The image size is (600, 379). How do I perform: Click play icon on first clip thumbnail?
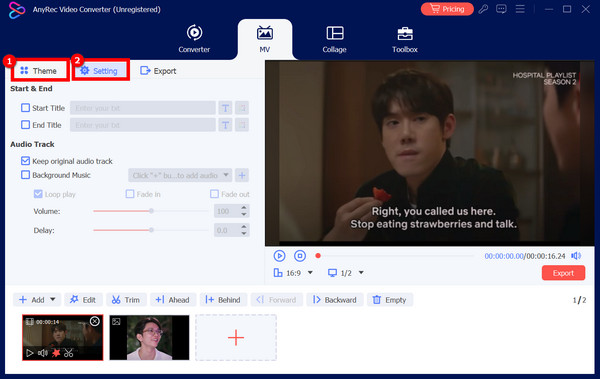point(29,353)
